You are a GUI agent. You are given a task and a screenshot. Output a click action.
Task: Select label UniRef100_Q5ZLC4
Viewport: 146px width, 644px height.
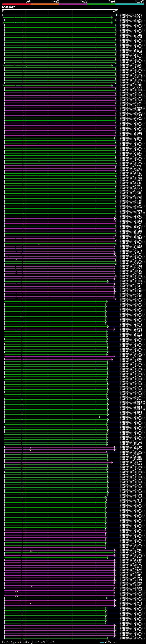131,115
